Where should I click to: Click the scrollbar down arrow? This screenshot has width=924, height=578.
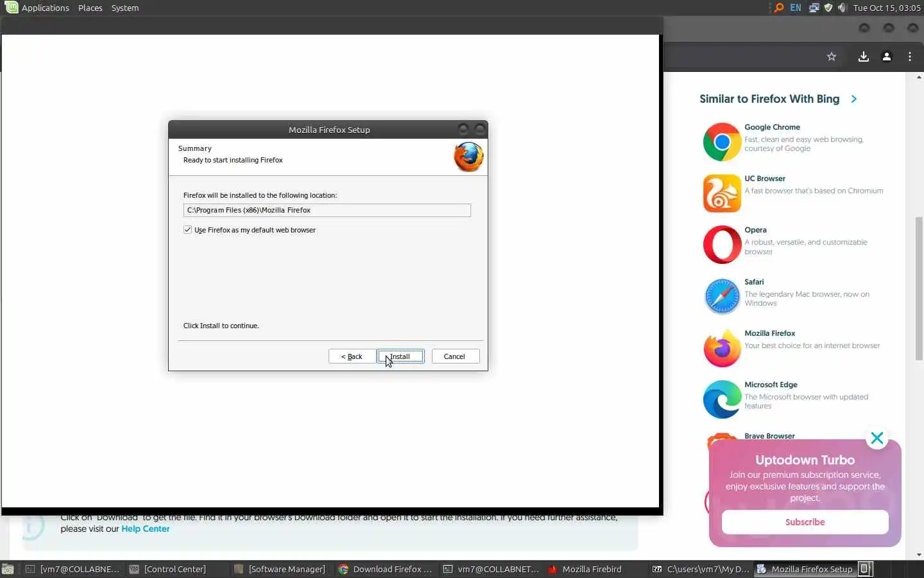pos(919,555)
